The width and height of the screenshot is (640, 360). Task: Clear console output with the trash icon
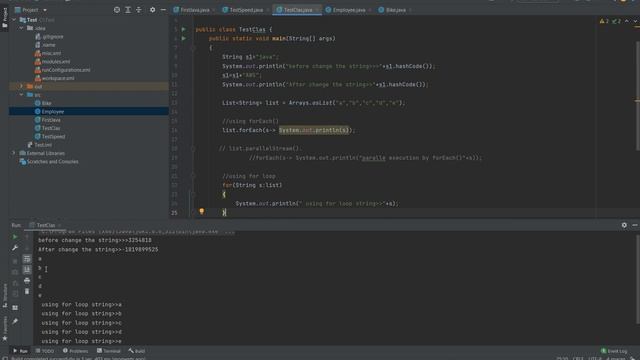point(27,291)
